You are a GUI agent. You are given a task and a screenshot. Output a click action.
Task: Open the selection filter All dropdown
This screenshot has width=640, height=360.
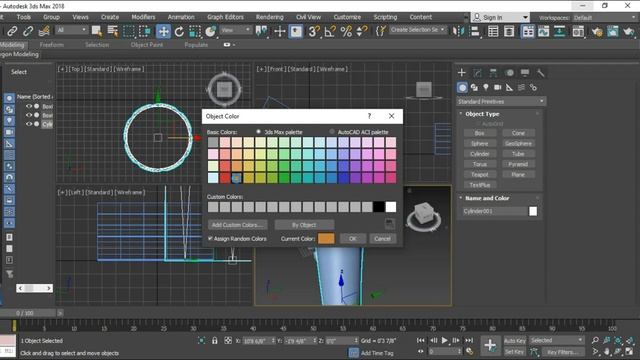pyautogui.click(x=71, y=30)
